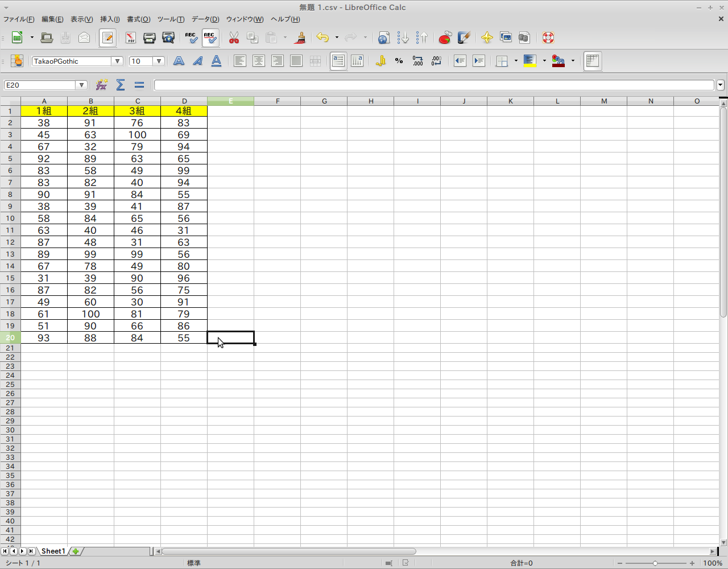Image resolution: width=728 pixels, height=569 pixels.
Task: Open the 挿入(I) menu
Action: click(110, 19)
